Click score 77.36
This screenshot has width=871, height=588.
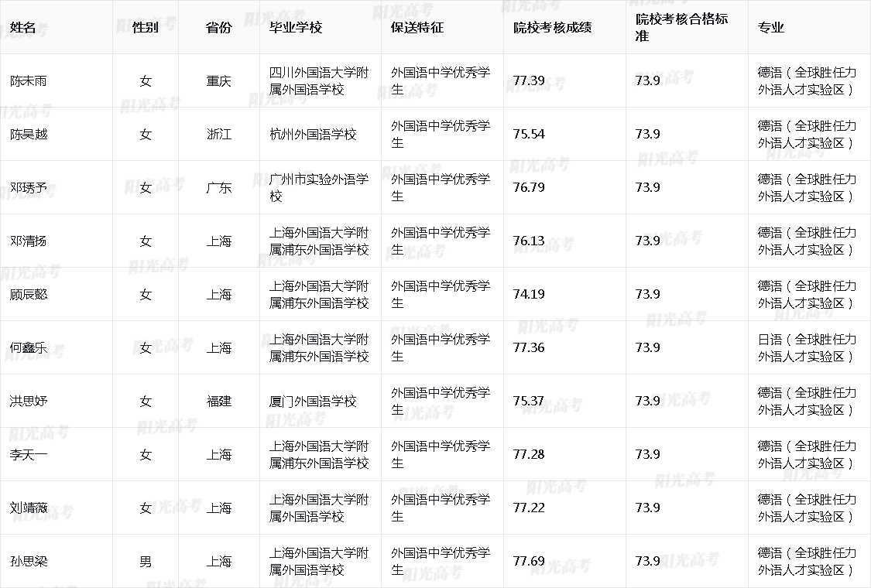coord(529,347)
